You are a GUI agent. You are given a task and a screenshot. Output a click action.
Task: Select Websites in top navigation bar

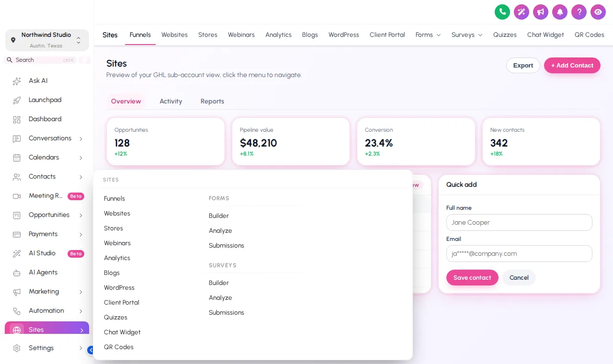pos(174,35)
